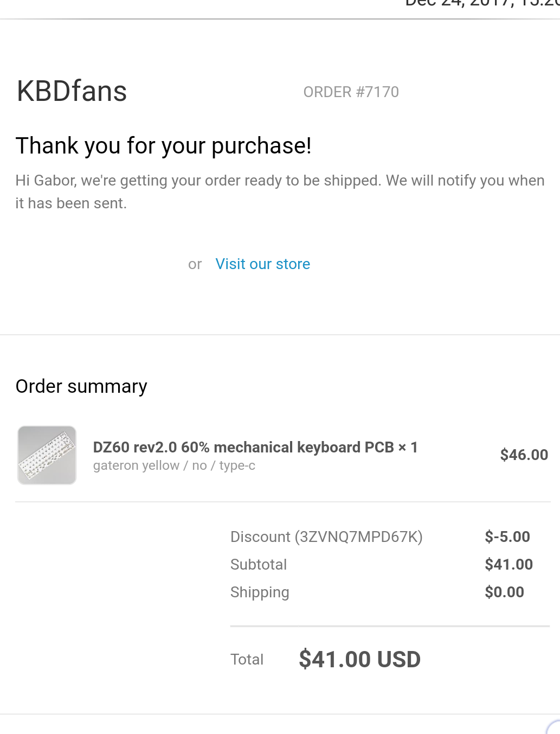Screen dimensions: 560x734
Task: Select the discount code 3ZVNQ7MPD67K
Action: [358, 537]
